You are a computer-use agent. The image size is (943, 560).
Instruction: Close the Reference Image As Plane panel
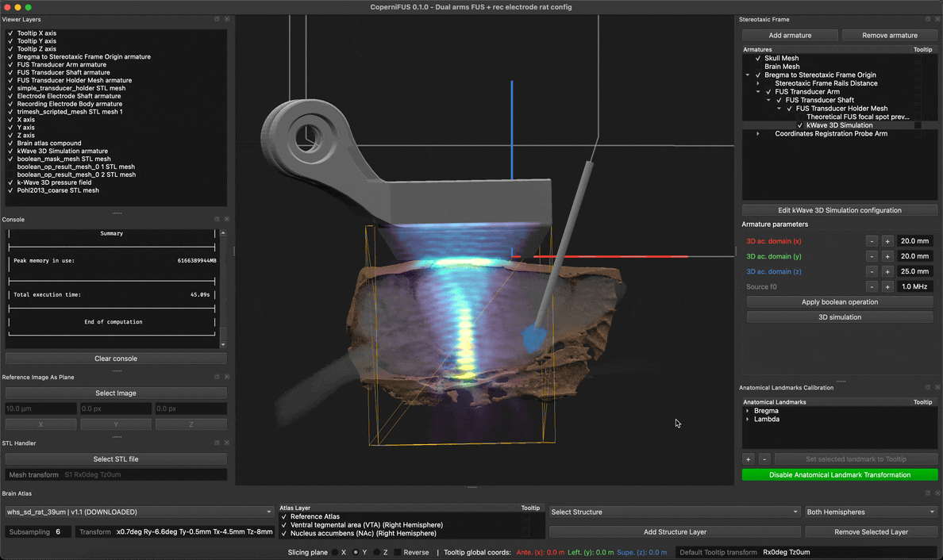point(227,377)
